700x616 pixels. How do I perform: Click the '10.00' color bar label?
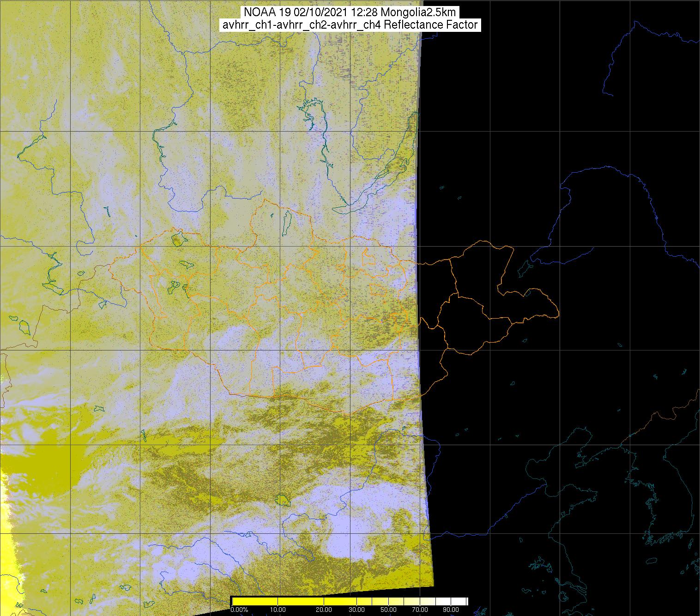277,610
